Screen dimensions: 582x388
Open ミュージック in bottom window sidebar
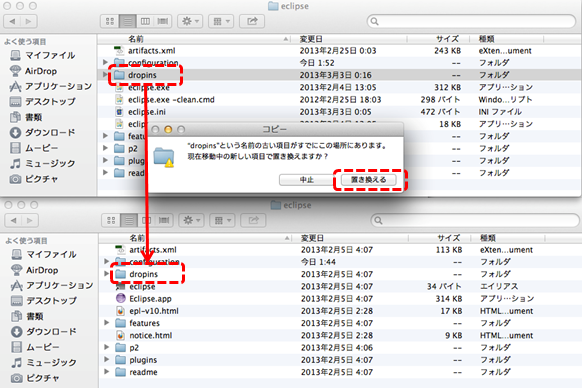click(x=44, y=362)
